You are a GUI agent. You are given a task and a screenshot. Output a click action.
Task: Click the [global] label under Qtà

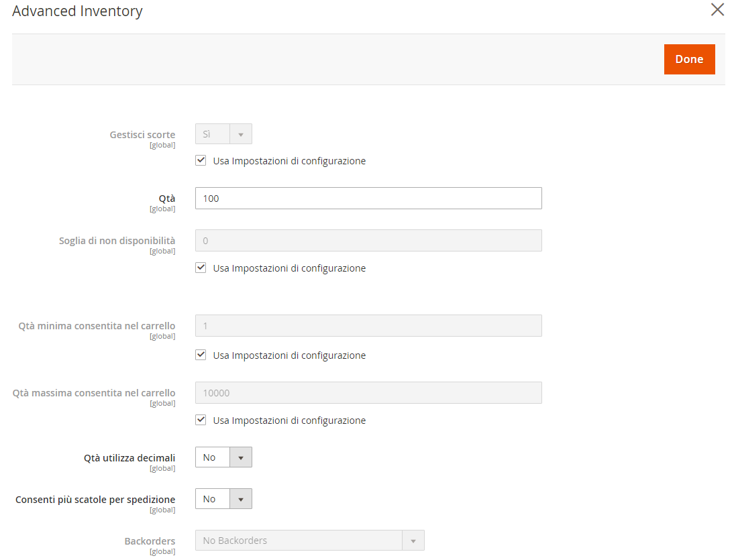pyautogui.click(x=162, y=209)
